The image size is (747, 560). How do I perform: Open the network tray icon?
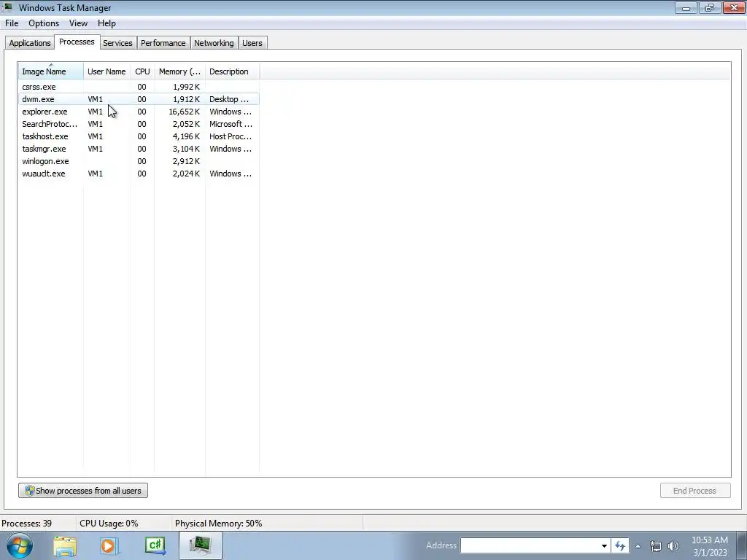tap(656, 546)
